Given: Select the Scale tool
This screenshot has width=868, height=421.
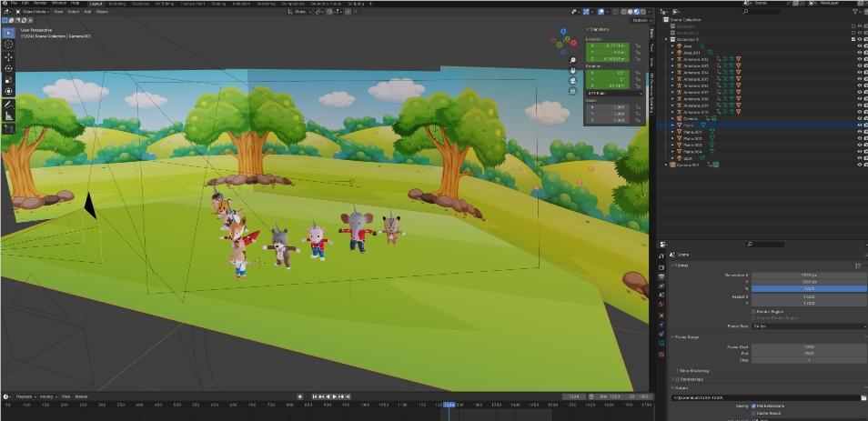Looking at the screenshot, I should point(9,80).
